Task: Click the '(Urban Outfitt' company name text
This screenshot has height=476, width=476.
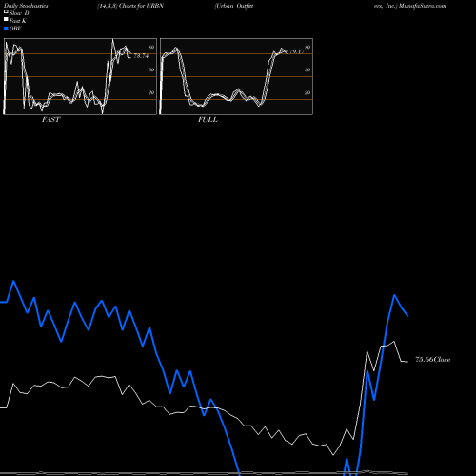Action: click(x=234, y=6)
